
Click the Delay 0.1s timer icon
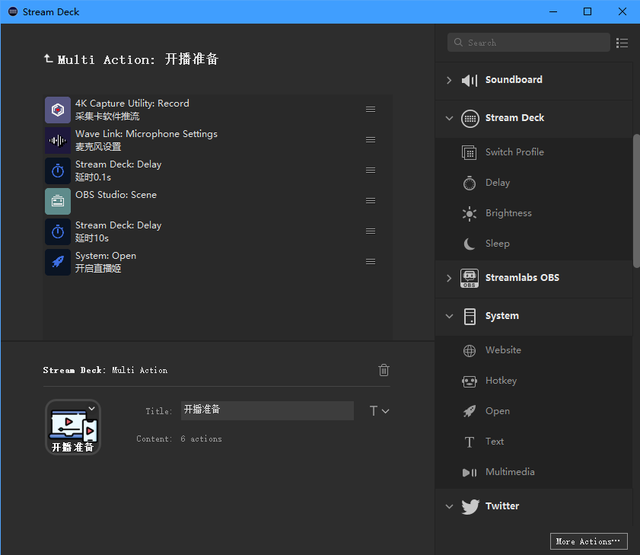pos(58,171)
